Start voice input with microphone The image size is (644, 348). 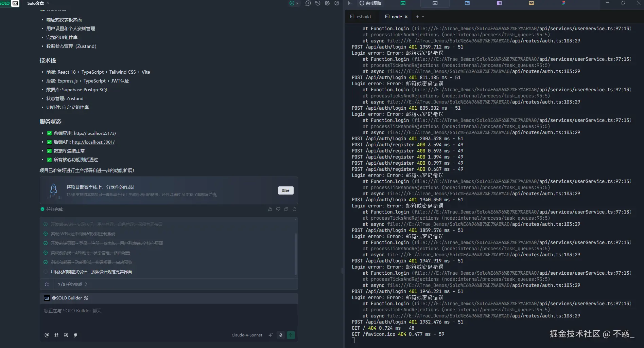[x=281, y=335]
